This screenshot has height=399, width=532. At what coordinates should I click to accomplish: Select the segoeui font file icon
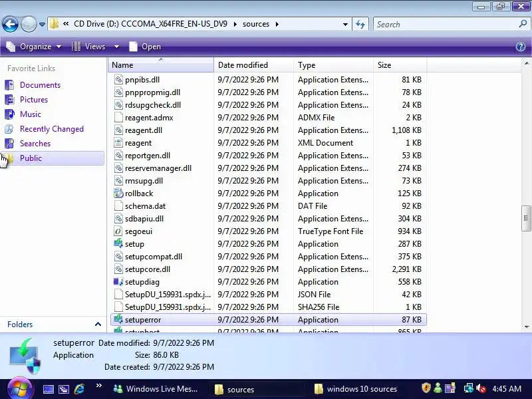pyautogui.click(x=118, y=231)
